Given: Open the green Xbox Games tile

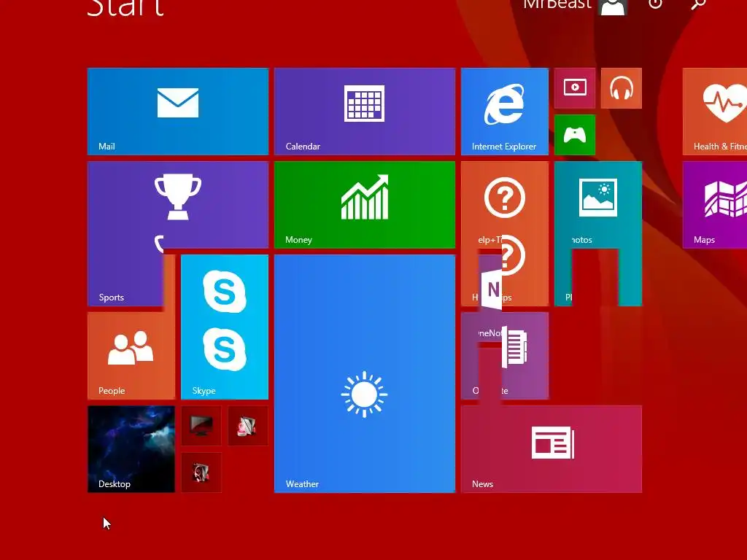Looking at the screenshot, I should tap(575, 135).
